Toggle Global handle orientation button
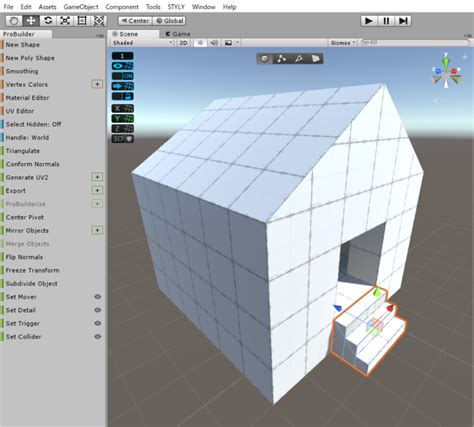Viewport: 474px width, 427px height. pos(169,21)
